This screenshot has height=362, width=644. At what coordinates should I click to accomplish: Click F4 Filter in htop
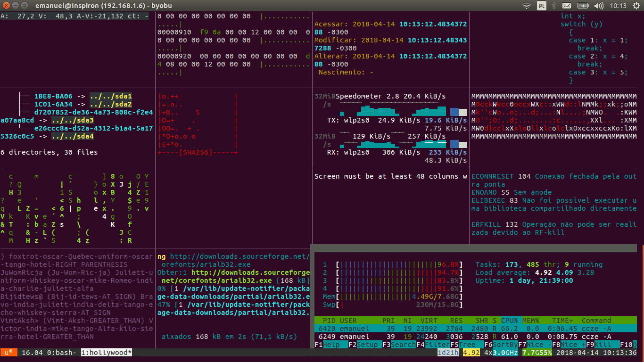(x=433, y=345)
